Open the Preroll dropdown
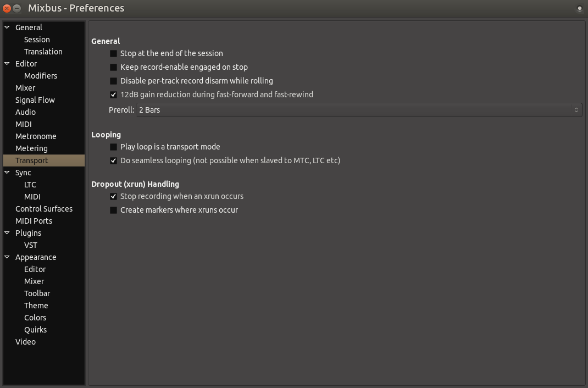 359,110
